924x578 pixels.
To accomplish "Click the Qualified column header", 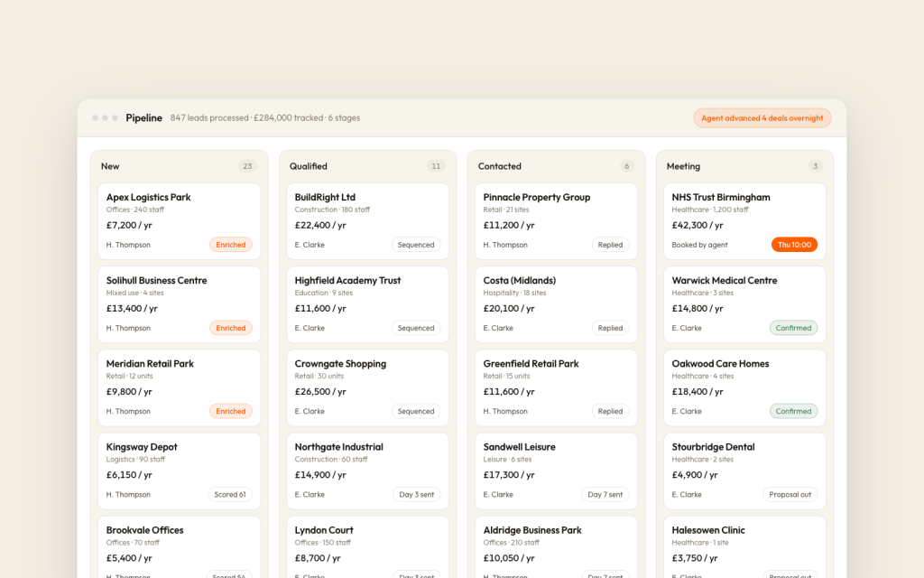I will (309, 166).
